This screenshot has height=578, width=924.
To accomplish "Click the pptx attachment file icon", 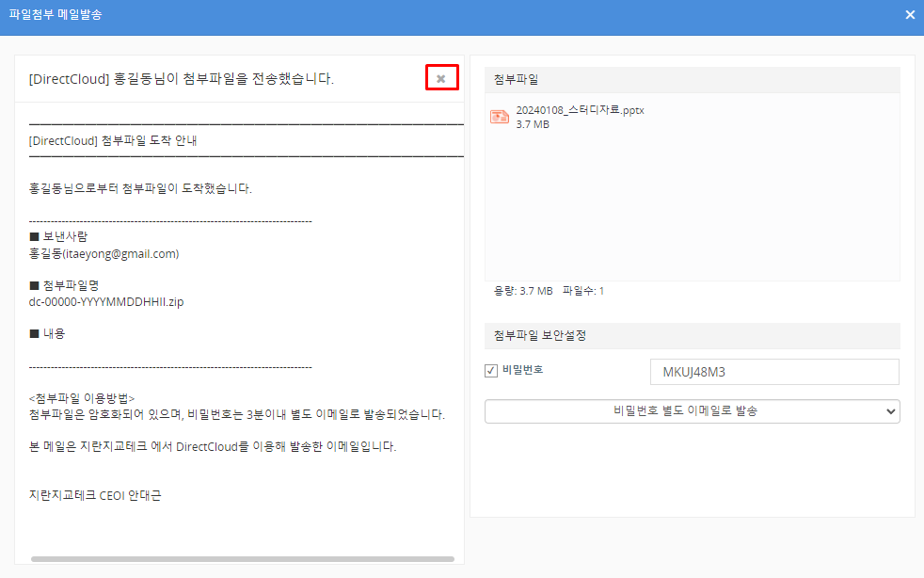I will 499,117.
